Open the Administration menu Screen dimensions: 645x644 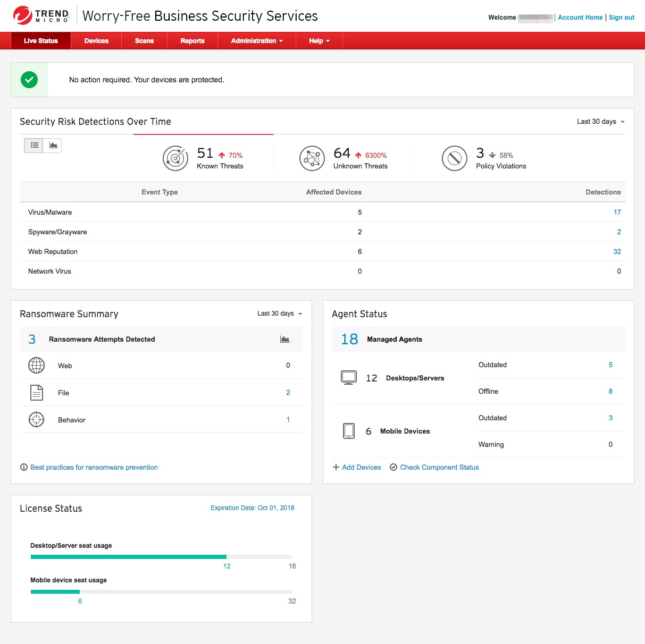coord(256,41)
